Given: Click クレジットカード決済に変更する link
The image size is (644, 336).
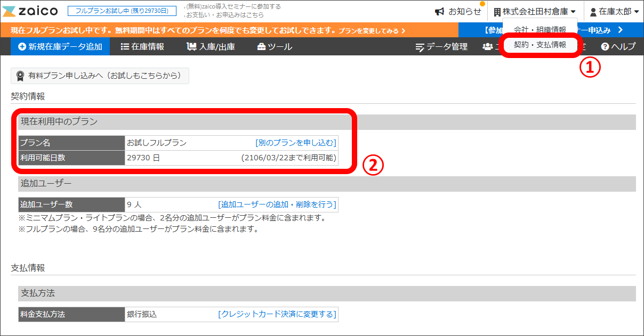Looking at the screenshot, I should point(277,314).
